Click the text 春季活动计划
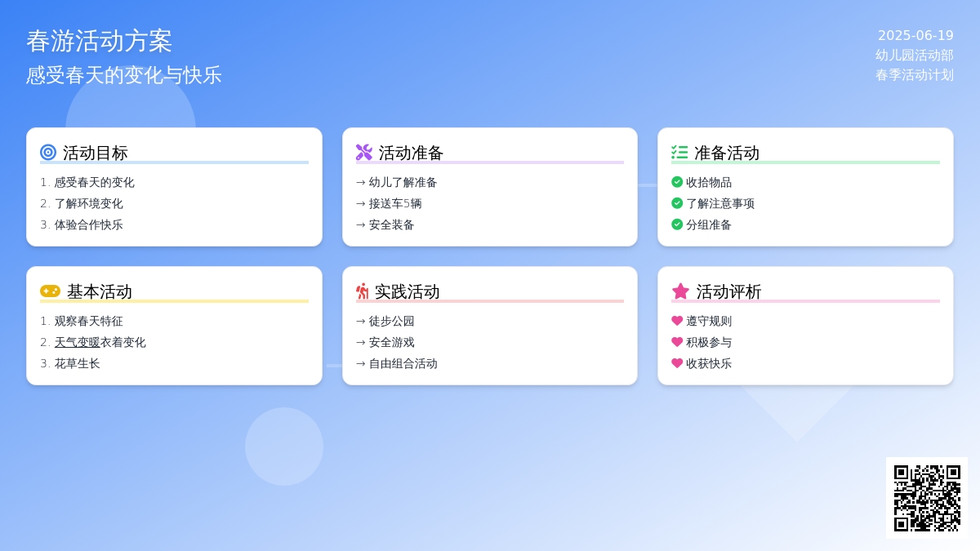Screen dimensions: 980x551 (915, 75)
